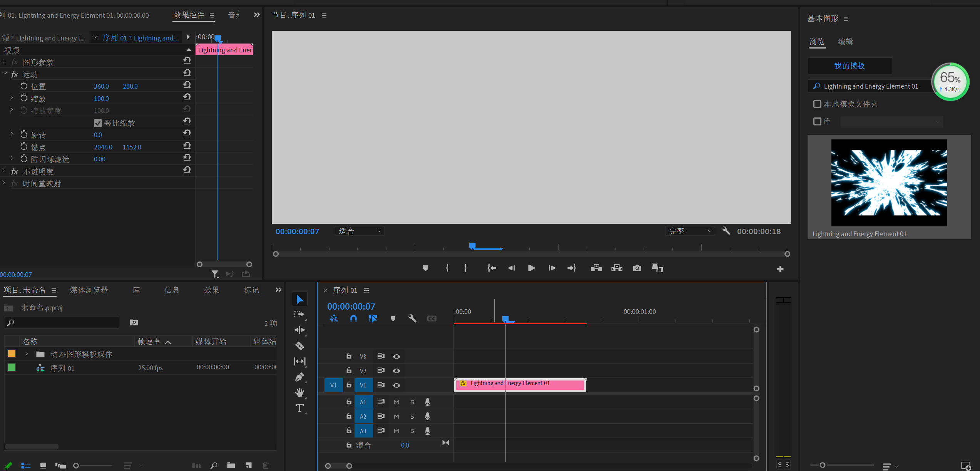Toggle Snap magnet icon in the timeline

353,318
